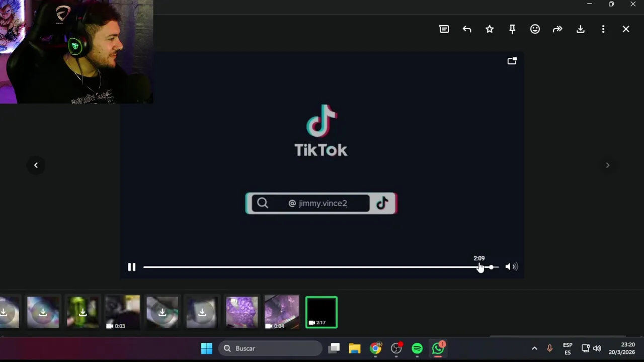Select the purple image thumbnail left of 0:04
Screen dimensions: 644x362
click(242, 312)
